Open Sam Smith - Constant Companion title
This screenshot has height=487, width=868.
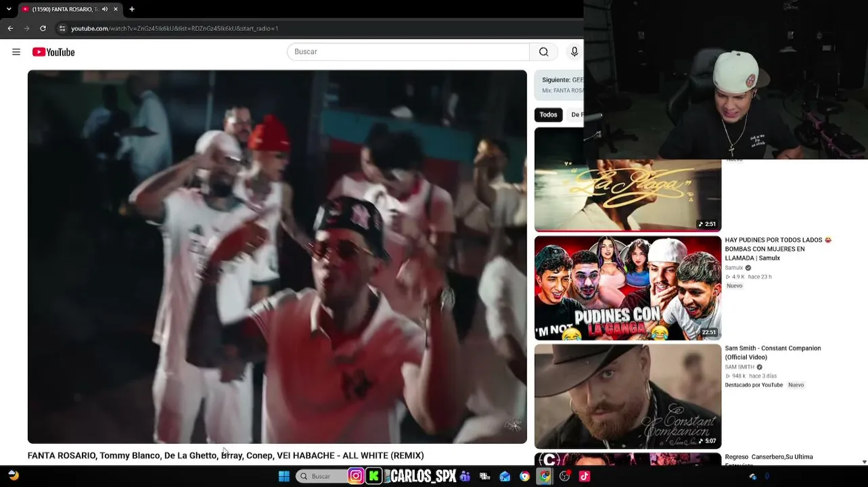click(773, 352)
